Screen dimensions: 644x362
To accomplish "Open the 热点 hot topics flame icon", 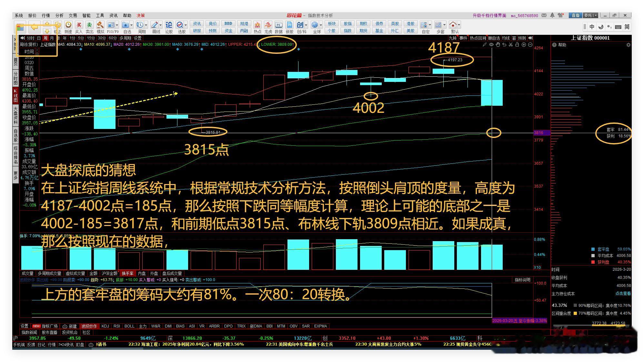I will coord(257,25).
